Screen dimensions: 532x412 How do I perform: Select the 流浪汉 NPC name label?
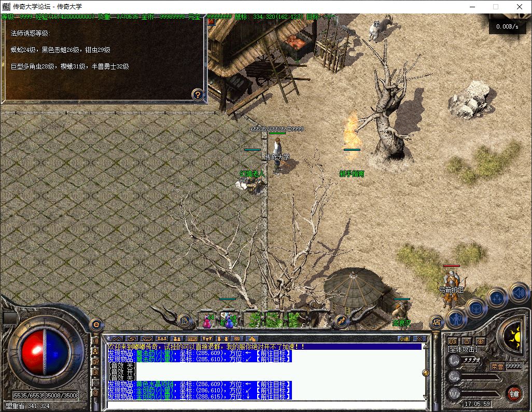(401, 323)
